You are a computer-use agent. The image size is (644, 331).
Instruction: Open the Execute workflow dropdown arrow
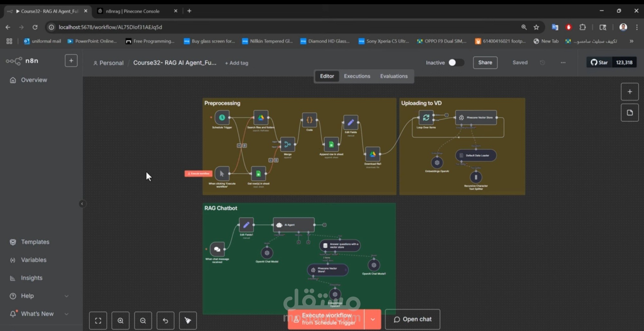(373, 319)
